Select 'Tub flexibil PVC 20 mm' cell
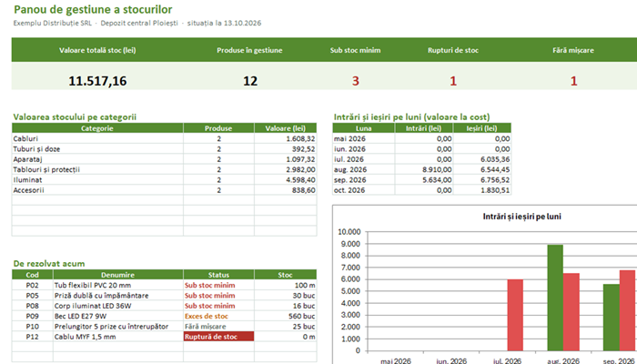 pos(117,285)
